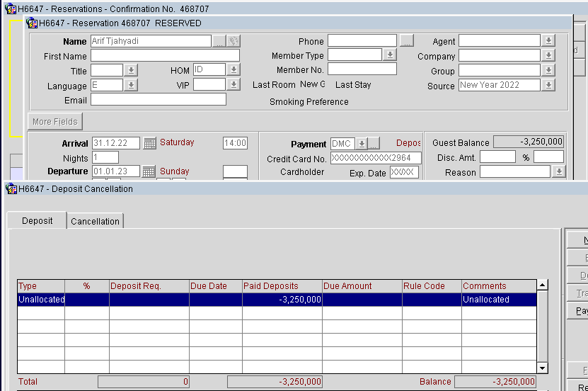Click the More Fields button
Screen dimensions: 588x391
[x=55, y=122]
